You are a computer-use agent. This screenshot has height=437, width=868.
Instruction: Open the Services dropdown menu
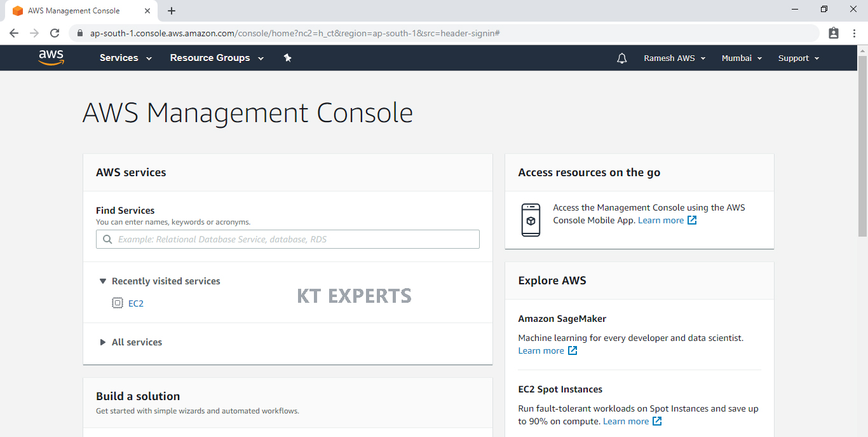click(125, 58)
